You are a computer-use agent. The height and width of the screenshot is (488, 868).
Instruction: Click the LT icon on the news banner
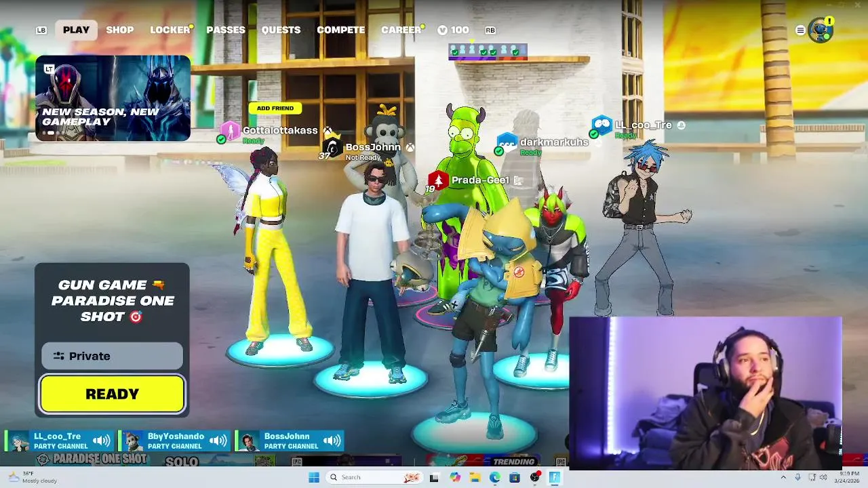49,69
